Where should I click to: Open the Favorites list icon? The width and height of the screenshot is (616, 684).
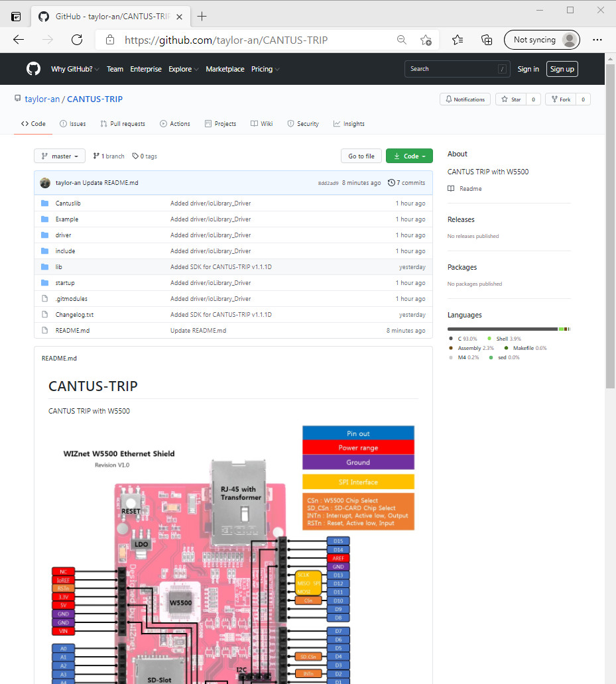point(458,40)
